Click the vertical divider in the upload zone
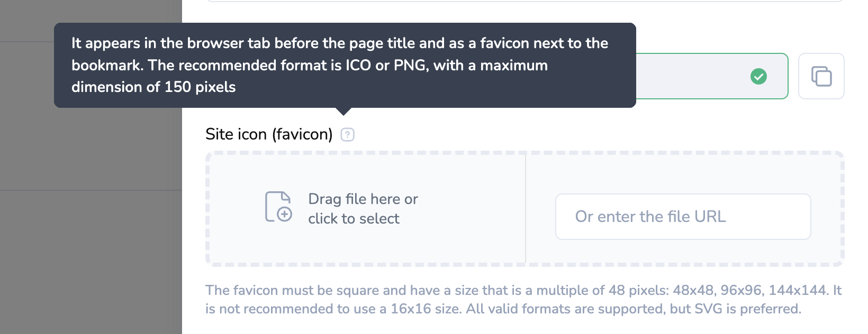 pos(526,209)
